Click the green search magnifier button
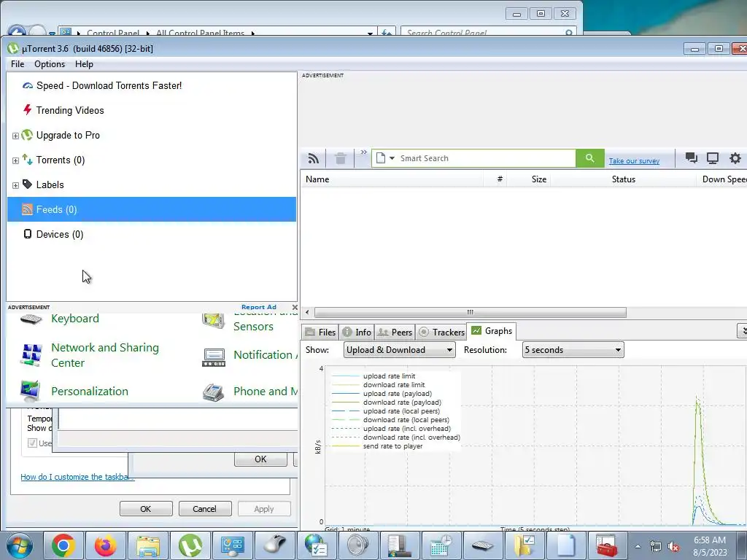 coord(589,158)
